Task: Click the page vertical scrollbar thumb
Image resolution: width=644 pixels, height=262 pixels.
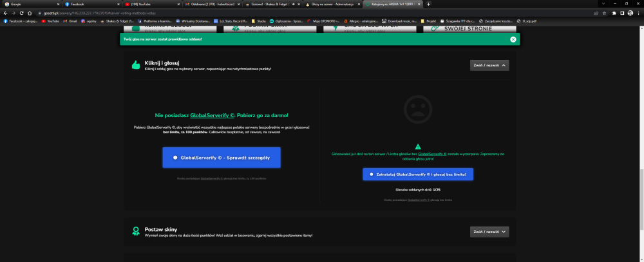Action: (x=641, y=199)
